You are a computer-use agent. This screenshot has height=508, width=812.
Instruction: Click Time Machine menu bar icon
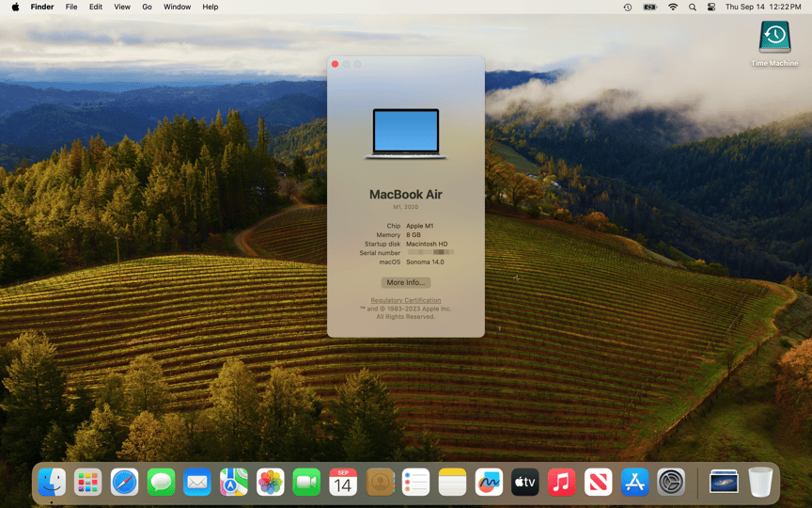[628, 7]
